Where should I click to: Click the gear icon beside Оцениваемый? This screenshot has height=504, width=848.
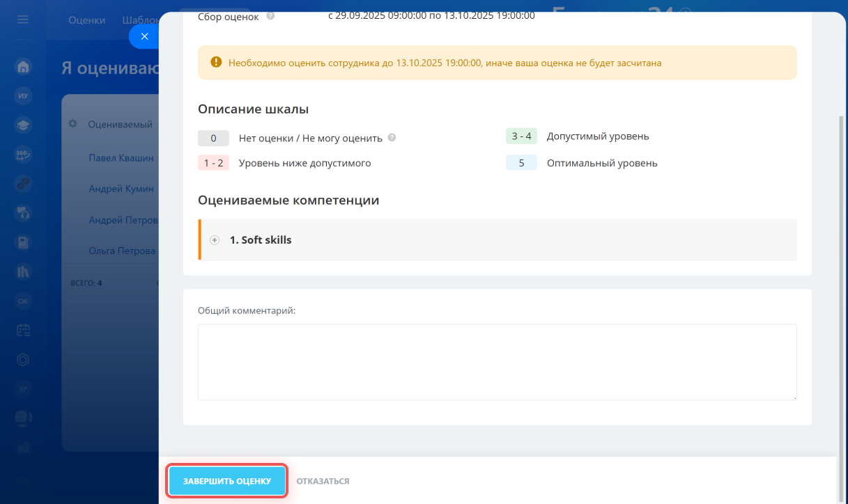(x=72, y=124)
